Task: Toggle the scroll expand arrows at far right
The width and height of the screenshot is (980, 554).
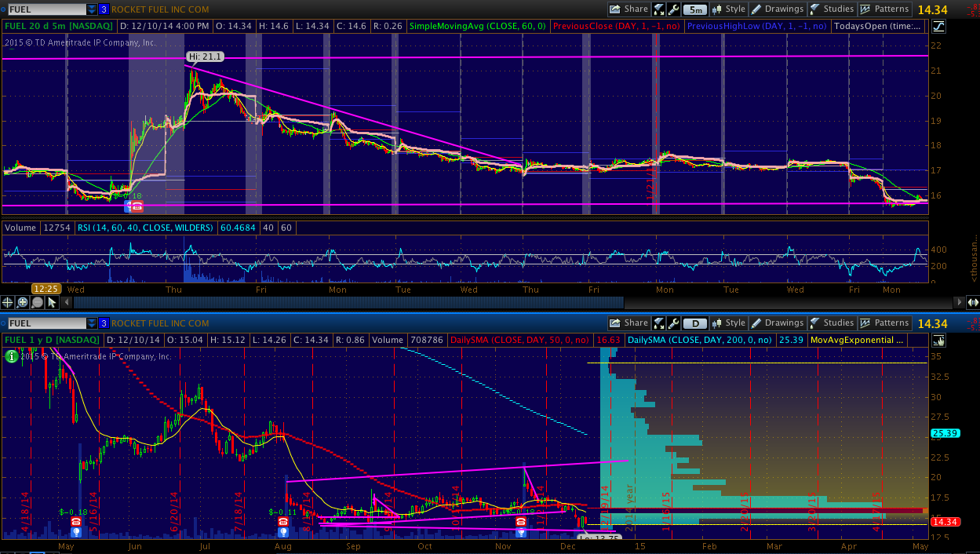Action: click(972, 302)
